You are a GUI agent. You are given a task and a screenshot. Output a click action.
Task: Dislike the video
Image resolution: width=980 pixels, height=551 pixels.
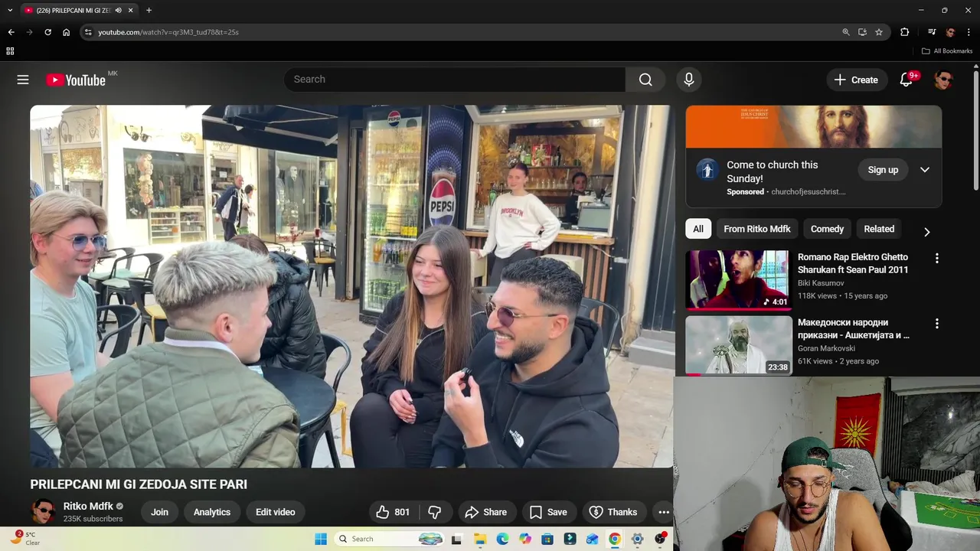point(435,512)
